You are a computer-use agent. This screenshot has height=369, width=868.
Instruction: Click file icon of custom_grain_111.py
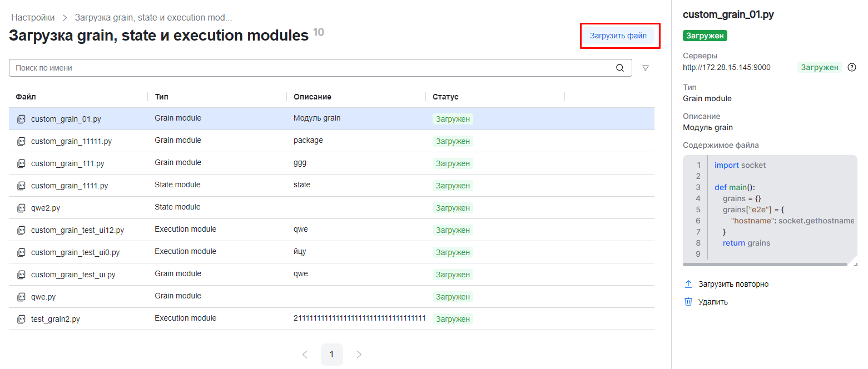tap(21, 163)
